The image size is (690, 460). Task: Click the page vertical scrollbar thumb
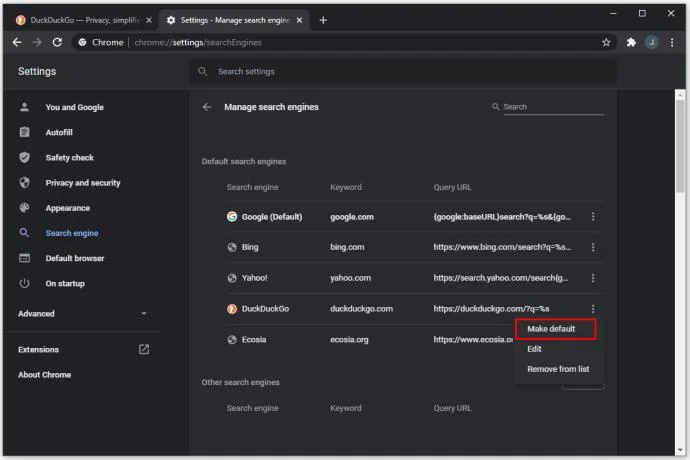click(680, 145)
